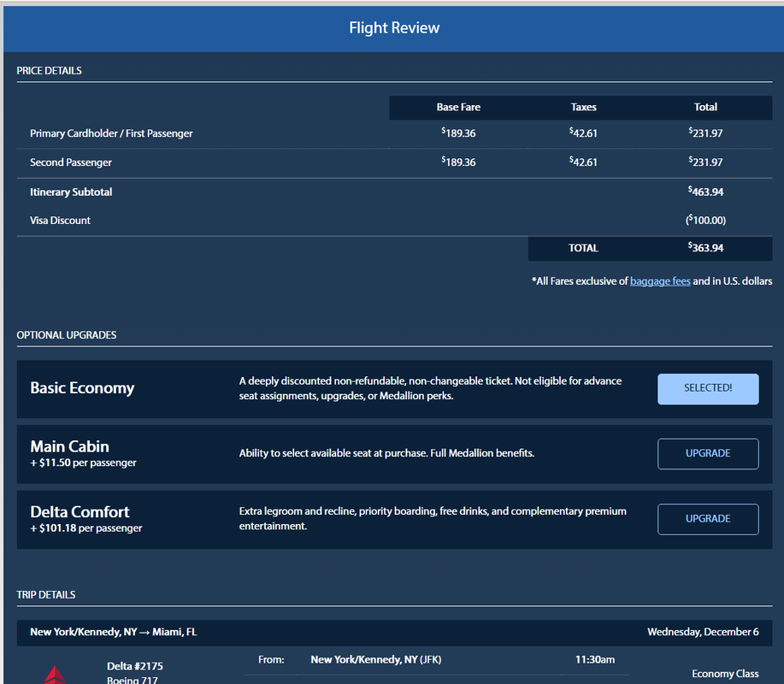Click the Basic Economy non-refundable ticket description

tap(430, 388)
